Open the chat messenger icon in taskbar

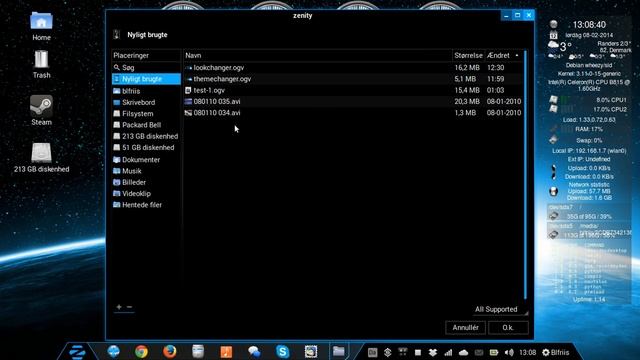254,351
